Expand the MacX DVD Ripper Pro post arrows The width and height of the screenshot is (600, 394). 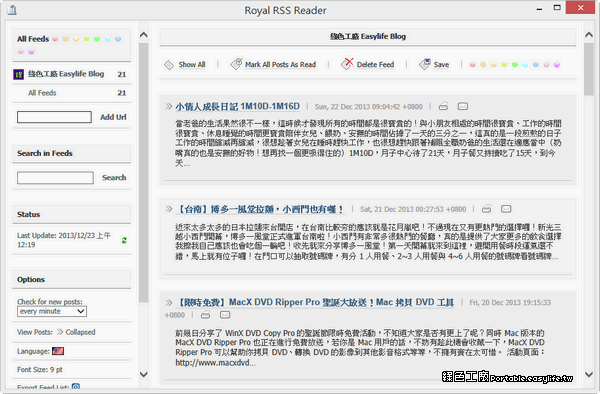coord(168,303)
